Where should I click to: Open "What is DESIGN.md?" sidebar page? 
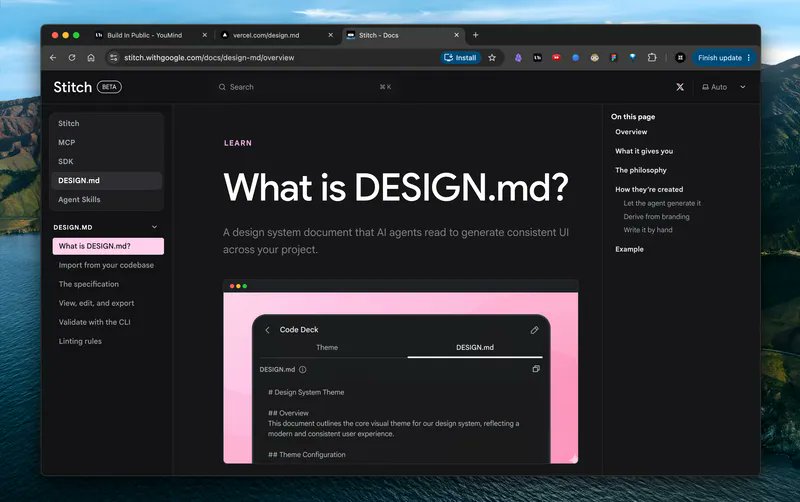pyautogui.click(x=108, y=246)
